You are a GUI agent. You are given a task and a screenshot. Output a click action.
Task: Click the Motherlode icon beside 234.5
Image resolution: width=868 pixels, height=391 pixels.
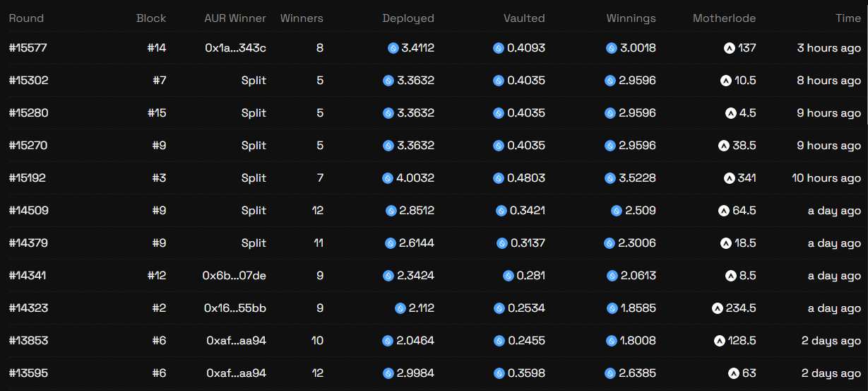pos(718,308)
